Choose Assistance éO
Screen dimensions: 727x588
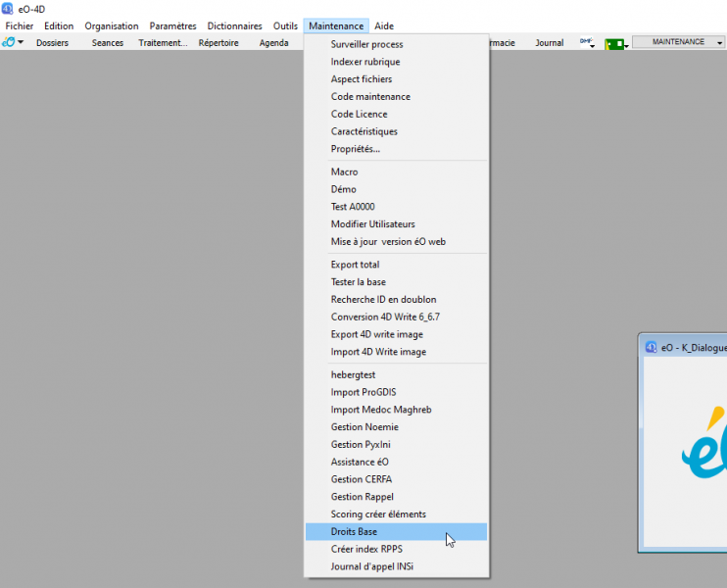[397, 462]
